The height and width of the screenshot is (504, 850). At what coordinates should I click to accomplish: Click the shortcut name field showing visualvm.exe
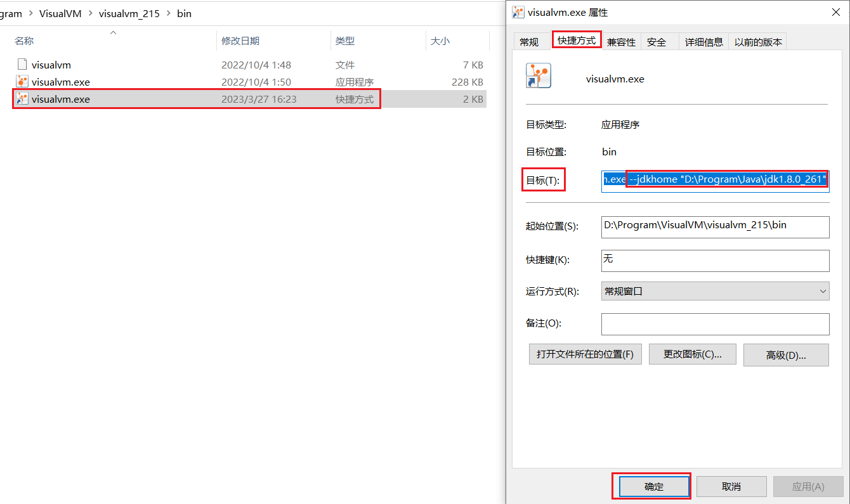pyautogui.click(x=615, y=79)
